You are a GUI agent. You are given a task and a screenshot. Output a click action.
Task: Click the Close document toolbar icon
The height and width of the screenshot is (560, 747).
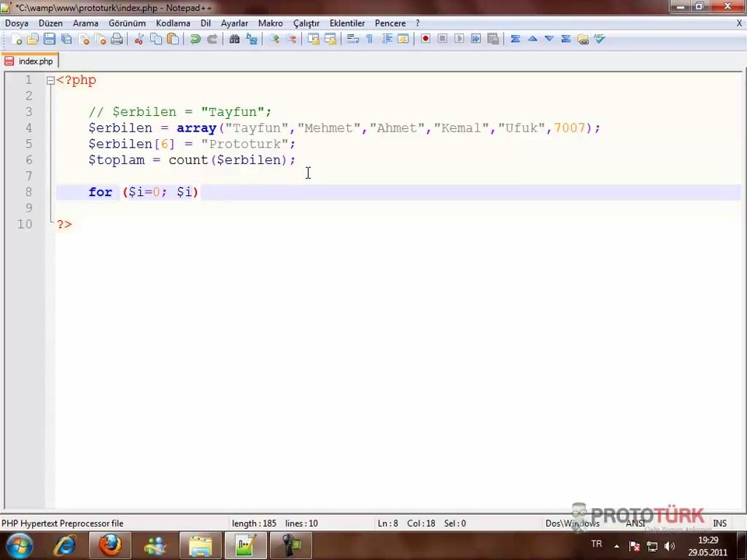click(x=83, y=39)
